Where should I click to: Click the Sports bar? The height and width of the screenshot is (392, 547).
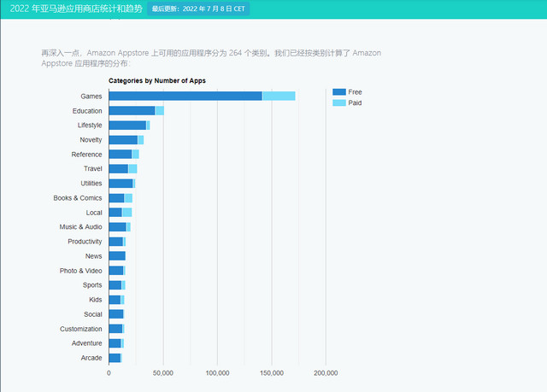click(x=117, y=285)
